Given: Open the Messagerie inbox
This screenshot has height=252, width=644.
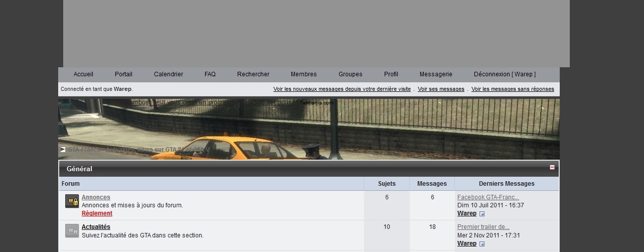Looking at the screenshot, I should [x=436, y=74].
